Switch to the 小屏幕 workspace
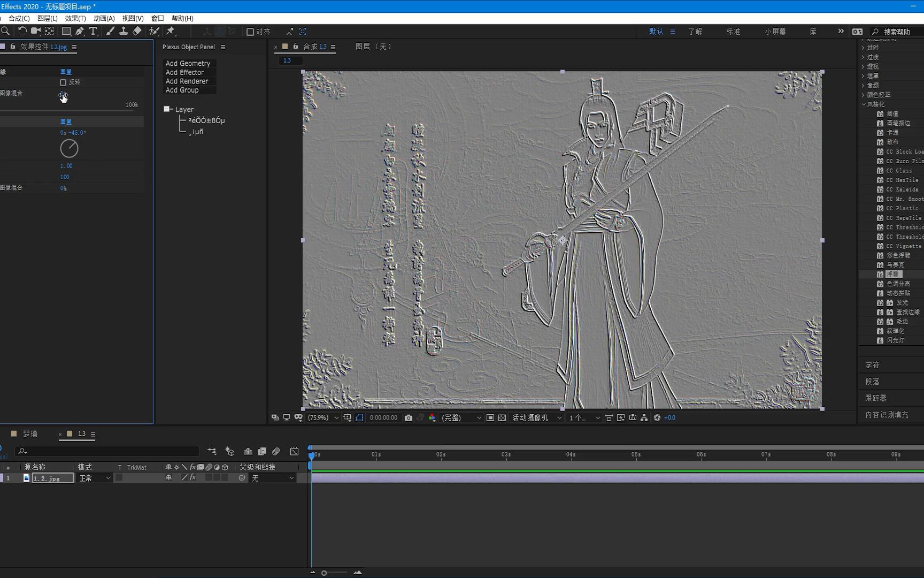 coord(775,32)
